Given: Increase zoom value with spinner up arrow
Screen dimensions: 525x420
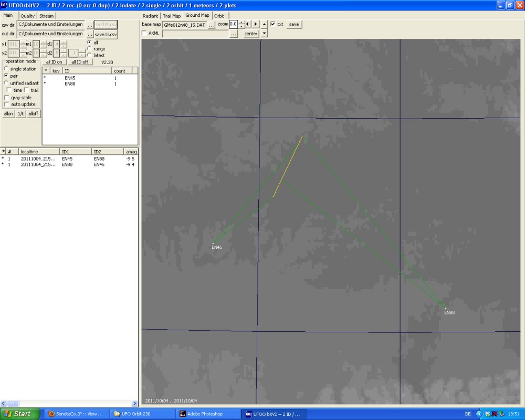Looking at the screenshot, I should click(241, 23).
